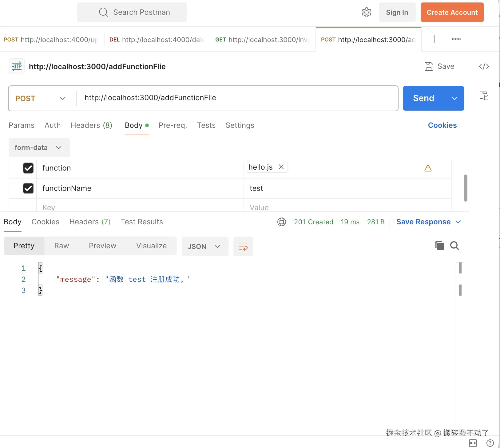500x448 pixels.
Task: Open the documentation sidebar icon
Action: [x=484, y=96]
